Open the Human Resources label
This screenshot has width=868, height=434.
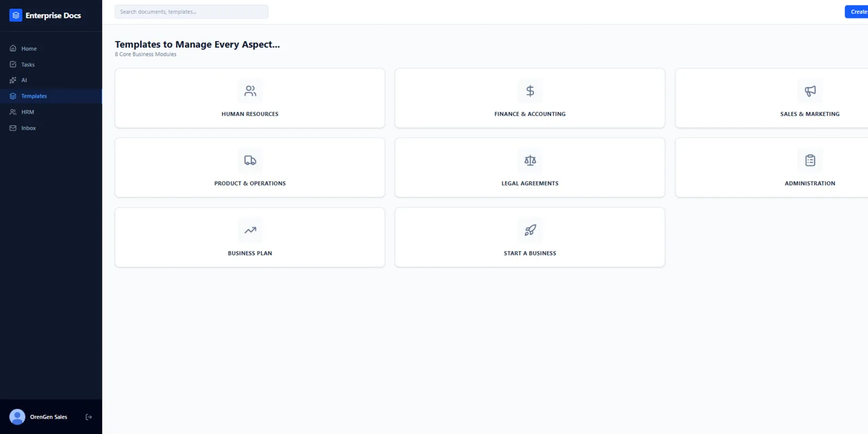(250, 114)
